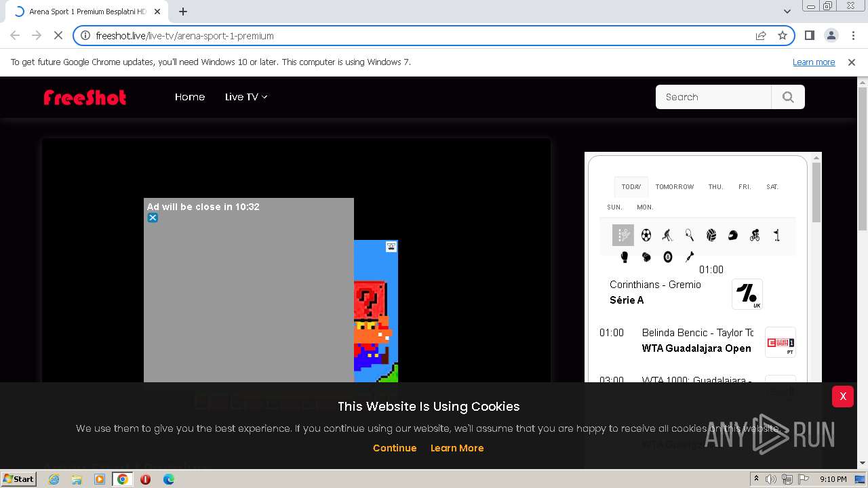Filter schedule by volleyball icon
The height and width of the screenshot is (488, 868).
click(711, 235)
